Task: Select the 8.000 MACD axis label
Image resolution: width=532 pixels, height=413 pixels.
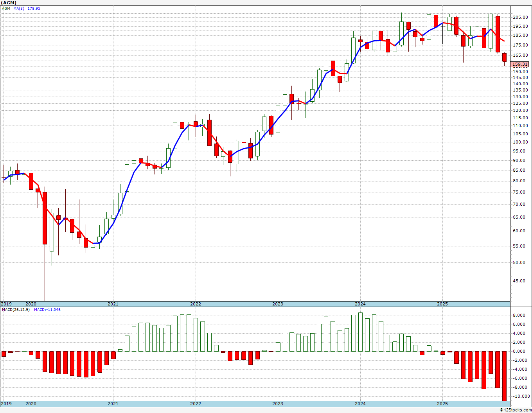Action: click(519, 315)
